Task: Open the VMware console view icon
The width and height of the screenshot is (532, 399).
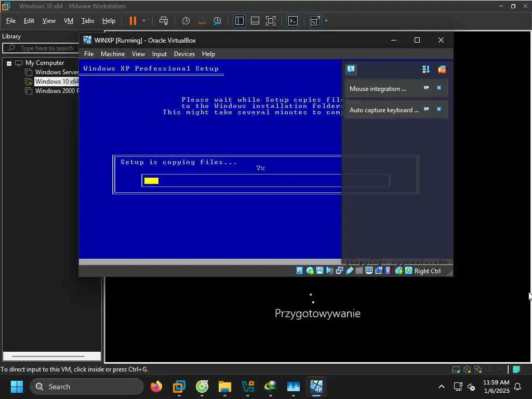Action: coord(293,21)
